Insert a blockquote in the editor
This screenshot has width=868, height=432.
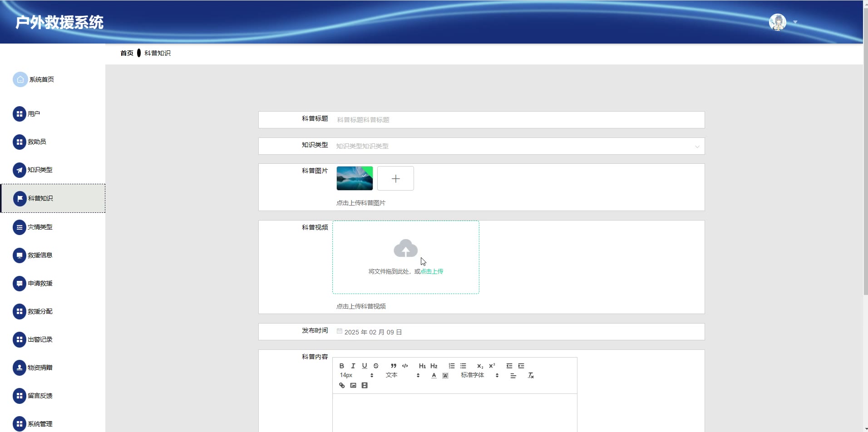click(394, 366)
